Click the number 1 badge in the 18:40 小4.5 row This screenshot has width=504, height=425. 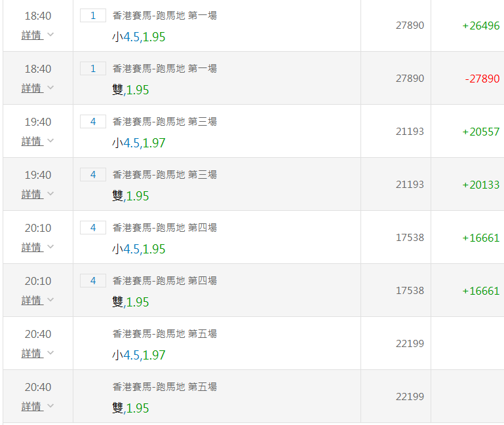tap(93, 15)
